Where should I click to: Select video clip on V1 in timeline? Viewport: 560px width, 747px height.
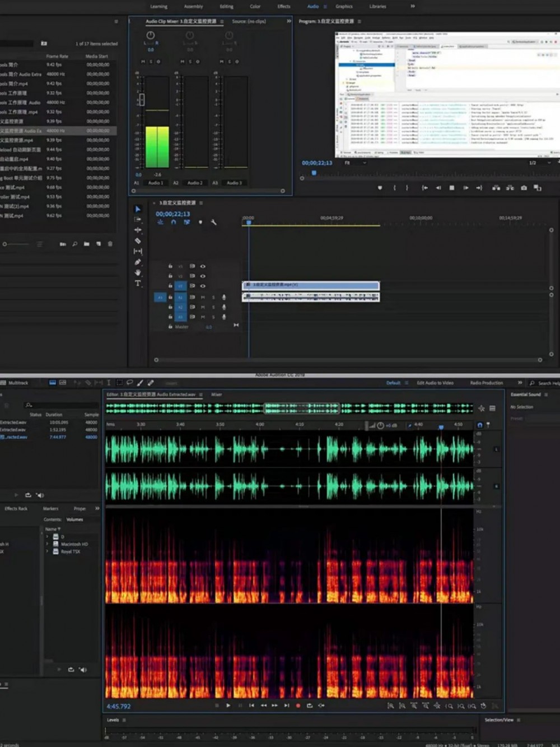311,285
